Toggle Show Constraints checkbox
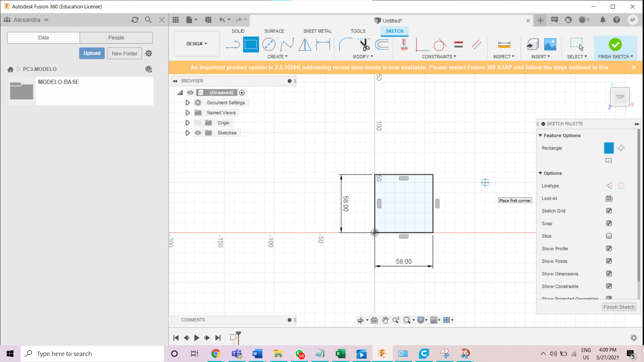The height and width of the screenshot is (362, 644). coord(609,286)
